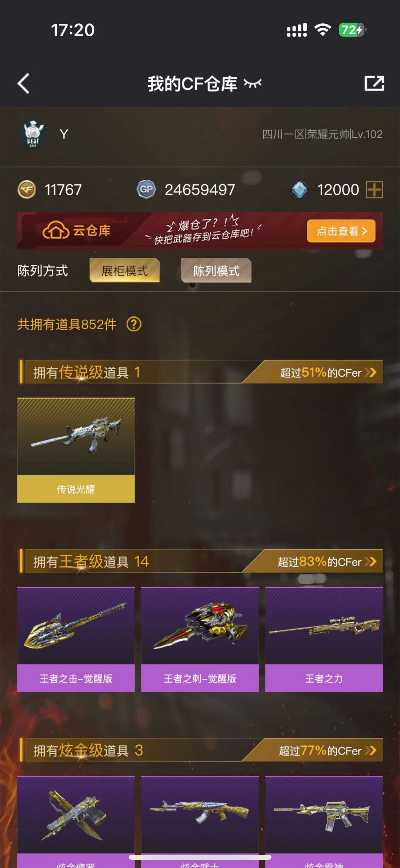Tap the blue diamond currency icon

coord(299,190)
